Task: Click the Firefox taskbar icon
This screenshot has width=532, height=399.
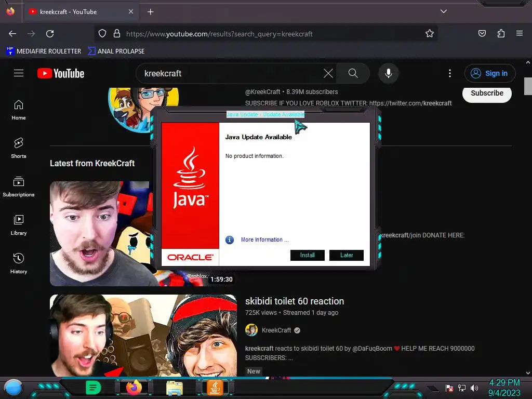Action: [x=134, y=388]
